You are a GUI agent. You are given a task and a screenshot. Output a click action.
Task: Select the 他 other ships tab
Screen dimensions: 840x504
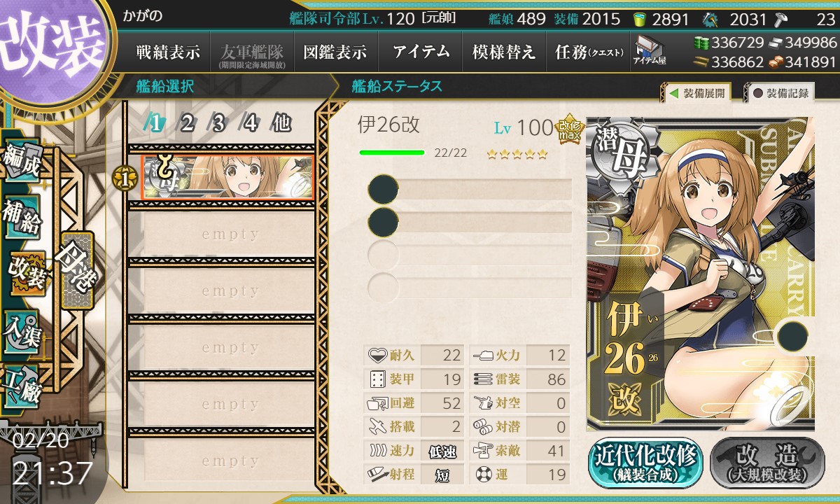[x=281, y=123]
